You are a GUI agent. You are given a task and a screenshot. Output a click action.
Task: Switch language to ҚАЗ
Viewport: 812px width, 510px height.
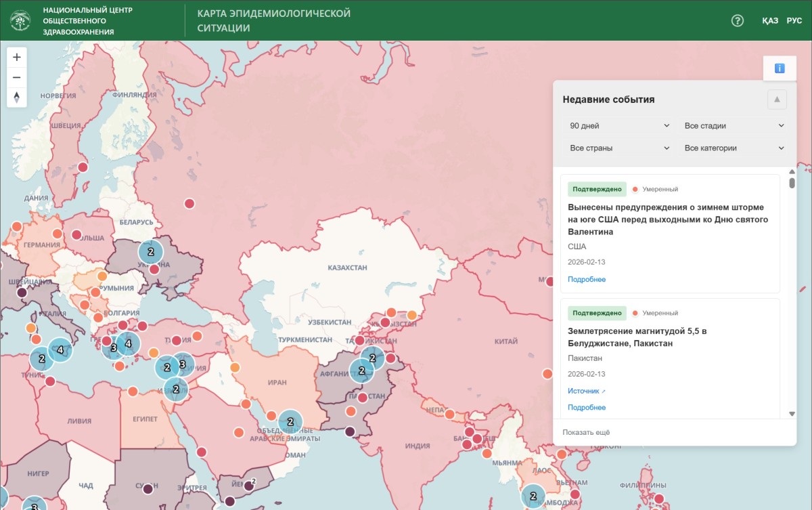[x=770, y=21]
